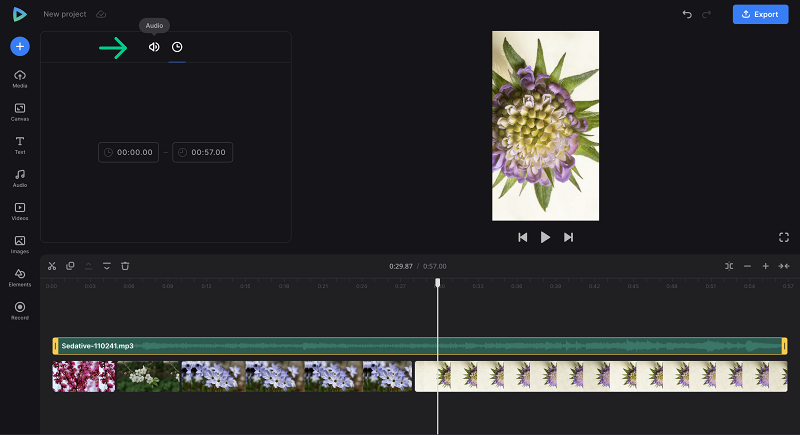Move selected layer down

point(107,266)
